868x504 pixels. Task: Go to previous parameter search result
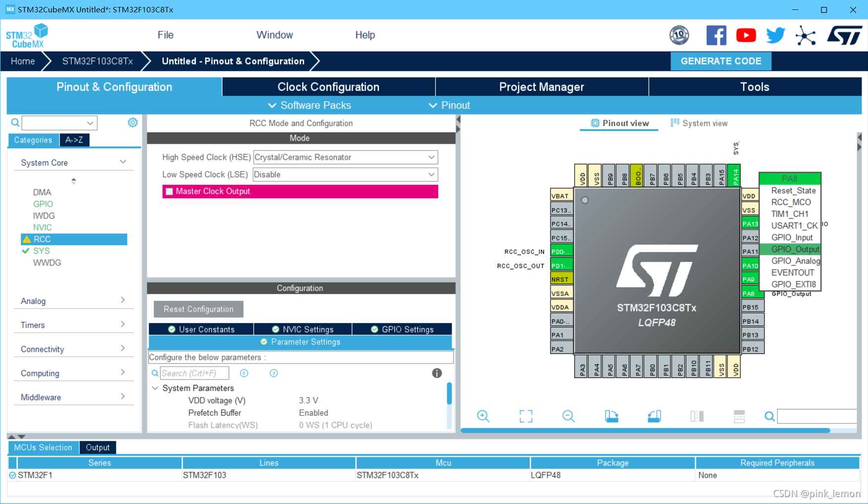click(x=244, y=373)
